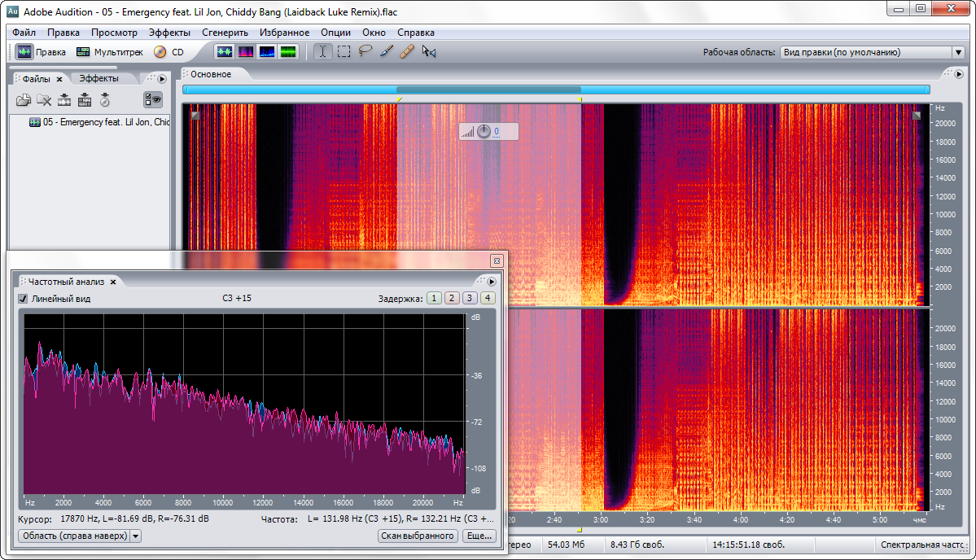The height and width of the screenshot is (560, 976).
Task: Select spectral frequency display icon
Action: pyautogui.click(x=246, y=52)
